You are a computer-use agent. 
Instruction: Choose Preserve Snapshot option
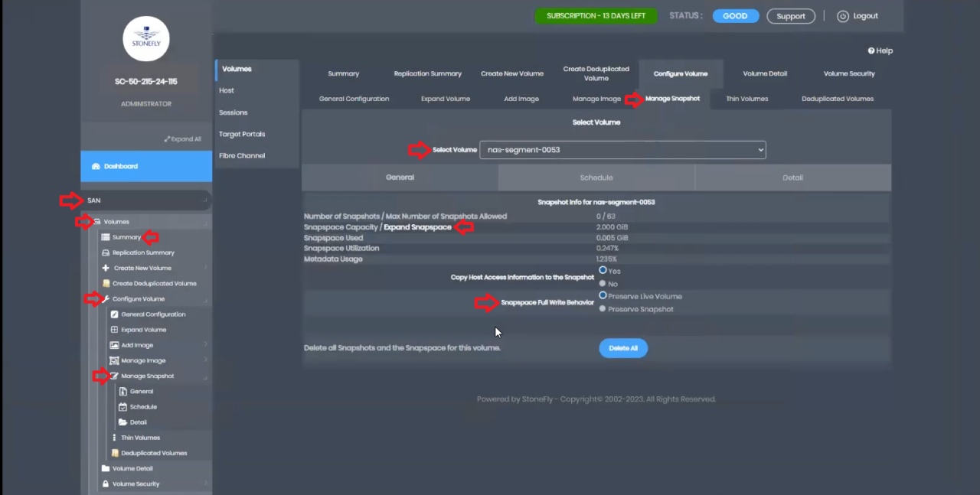point(603,309)
